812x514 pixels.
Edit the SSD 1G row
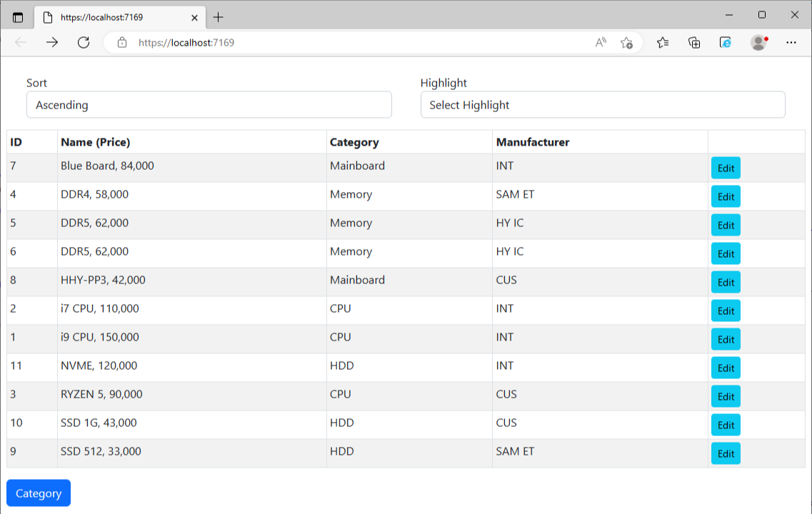726,425
